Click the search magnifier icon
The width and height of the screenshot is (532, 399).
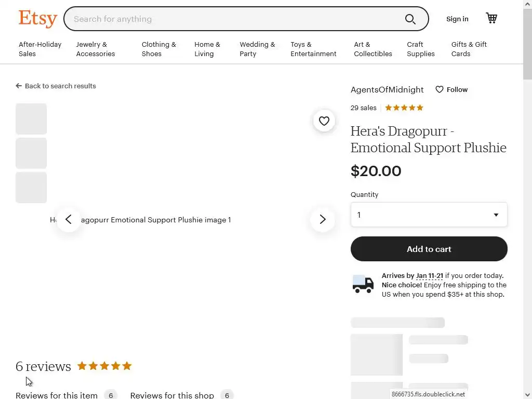[x=410, y=19]
